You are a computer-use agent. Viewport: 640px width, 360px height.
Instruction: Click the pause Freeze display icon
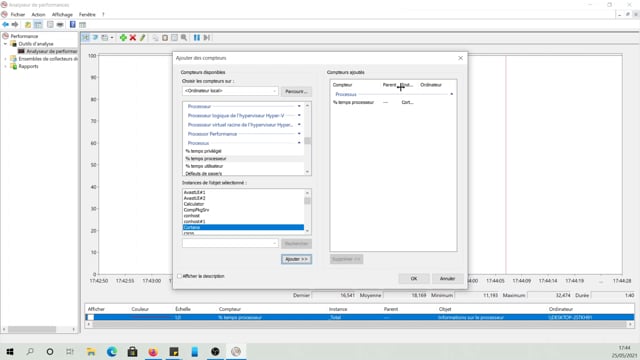(x=197, y=38)
